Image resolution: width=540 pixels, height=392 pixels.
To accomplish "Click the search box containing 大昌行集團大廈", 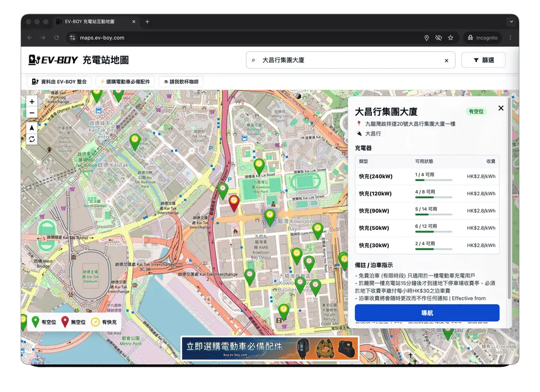I will point(350,60).
